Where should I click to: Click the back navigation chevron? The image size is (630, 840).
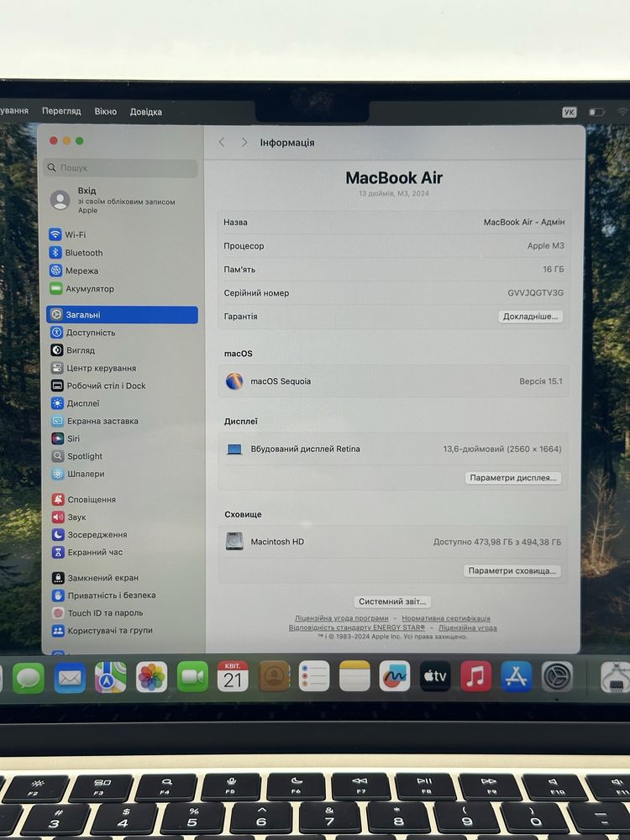click(222, 142)
